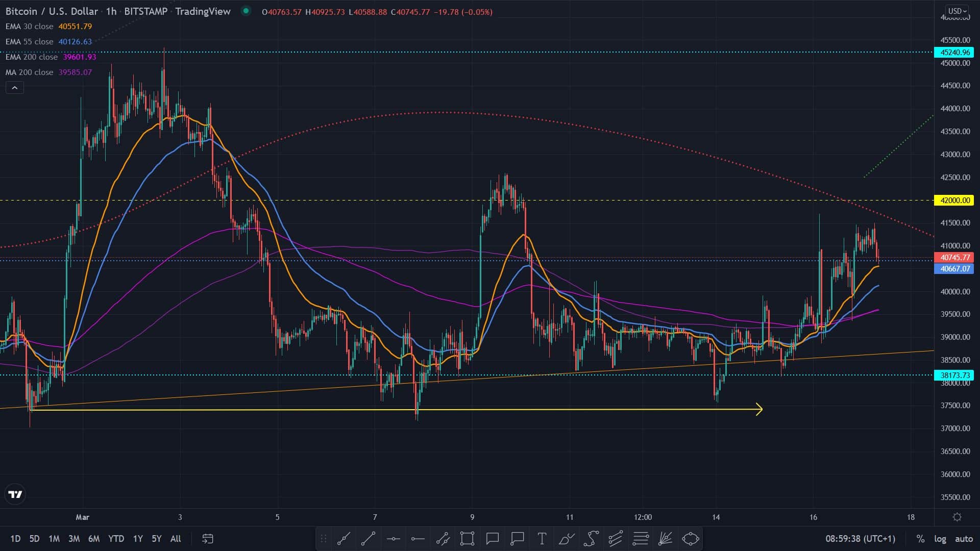Toggle percent scale mode

click(x=920, y=538)
